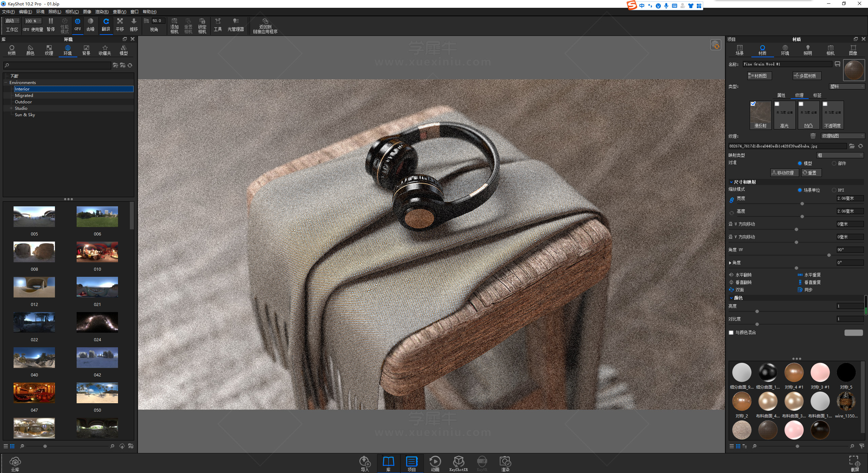Click the 同步 sync option
Screen dimensions: 868x473
tap(805, 290)
